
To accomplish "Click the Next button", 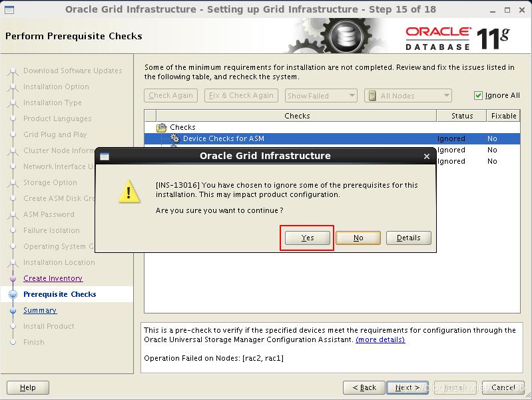I will [407, 387].
